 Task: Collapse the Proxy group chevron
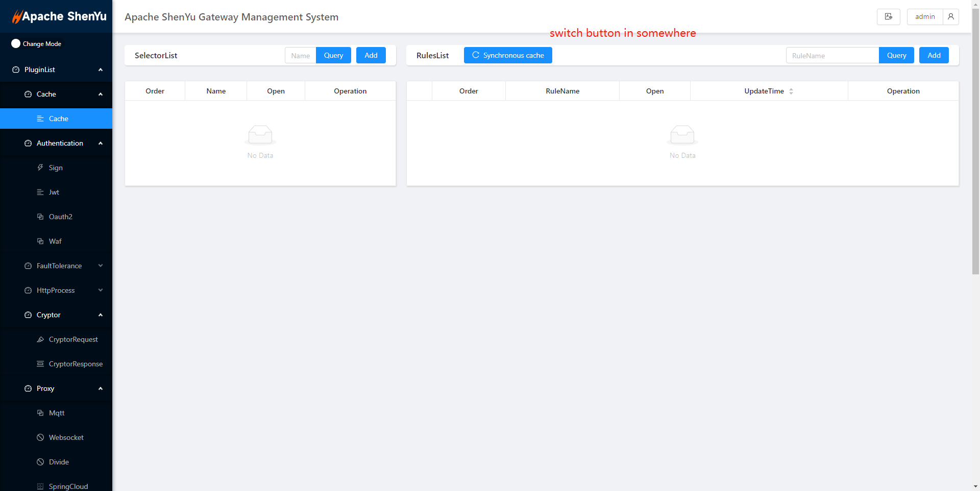[101, 388]
